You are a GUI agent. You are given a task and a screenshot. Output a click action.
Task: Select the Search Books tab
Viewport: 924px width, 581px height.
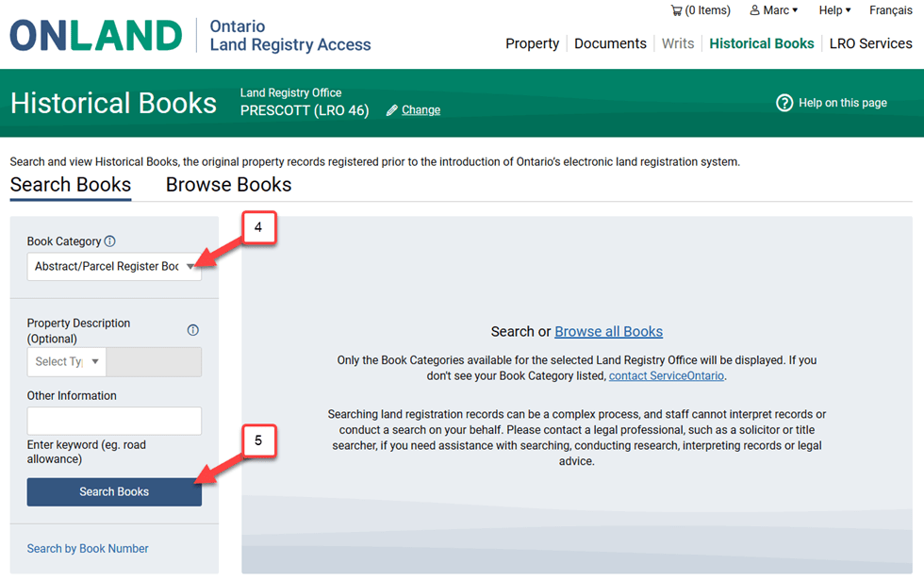71,185
